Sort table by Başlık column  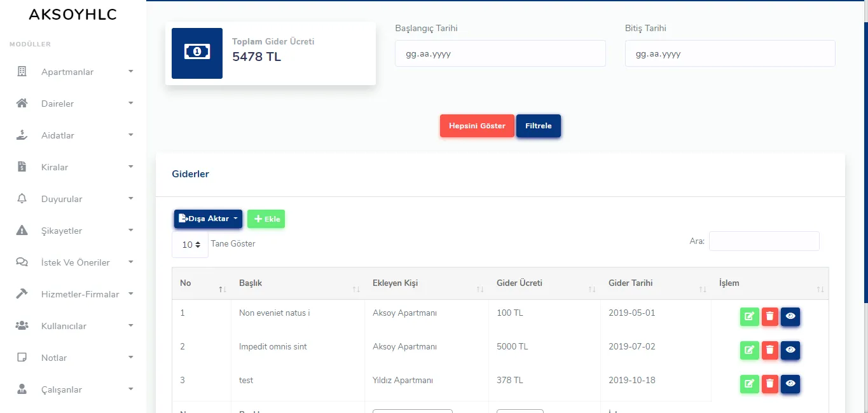pos(298,283)
